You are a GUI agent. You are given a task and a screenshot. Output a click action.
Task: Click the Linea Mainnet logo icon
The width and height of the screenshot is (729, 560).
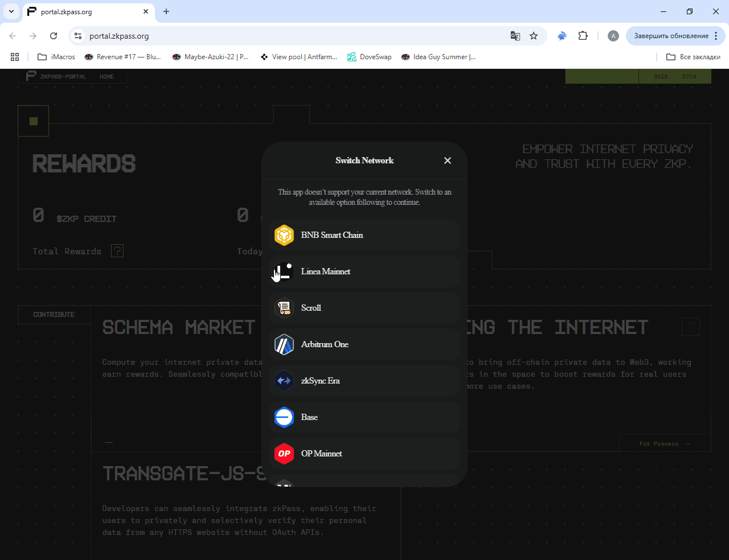pyautogui.click(x=284, y=271)
